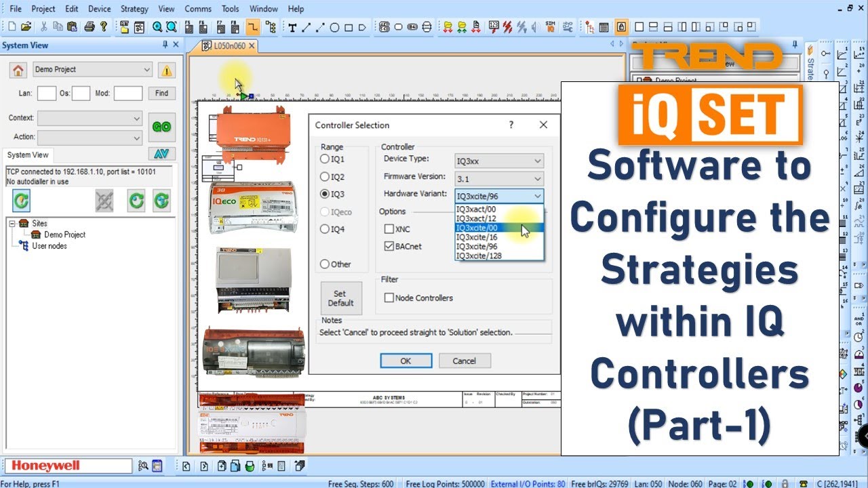This screenshot has width=868, height=488.
Task: Select the solid Line drawing tool
Action: click(306, 28)
